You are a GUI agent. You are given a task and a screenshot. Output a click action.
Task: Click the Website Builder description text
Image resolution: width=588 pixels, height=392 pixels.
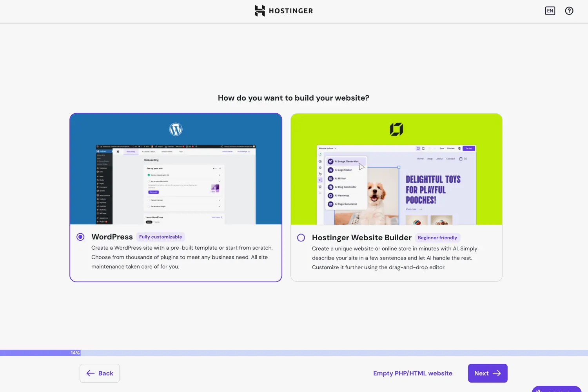click(x=395, y=258)
